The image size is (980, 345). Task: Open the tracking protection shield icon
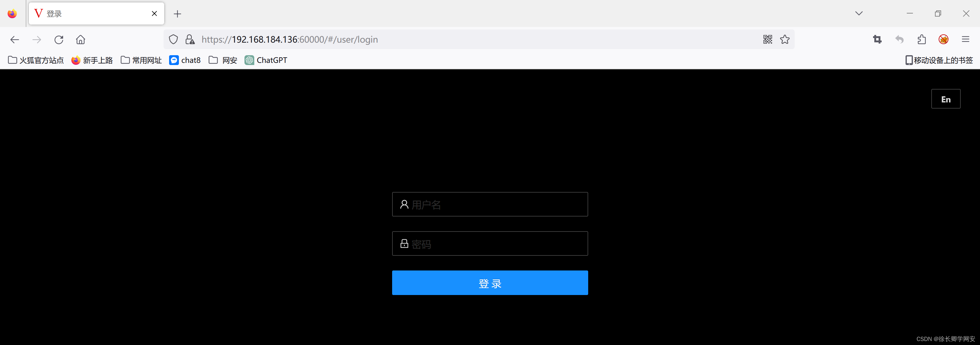(173, 39)
